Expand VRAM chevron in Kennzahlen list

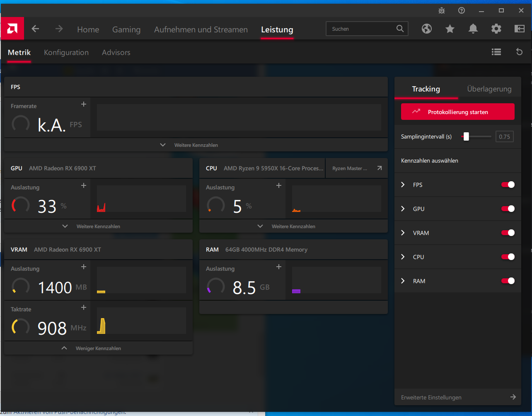[x=403, y=233]
